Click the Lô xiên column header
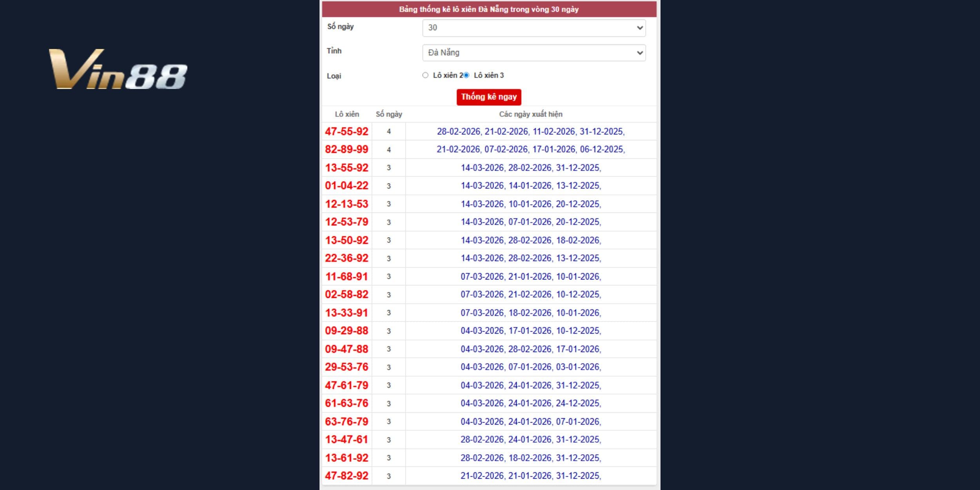 [x=347, y=114]
